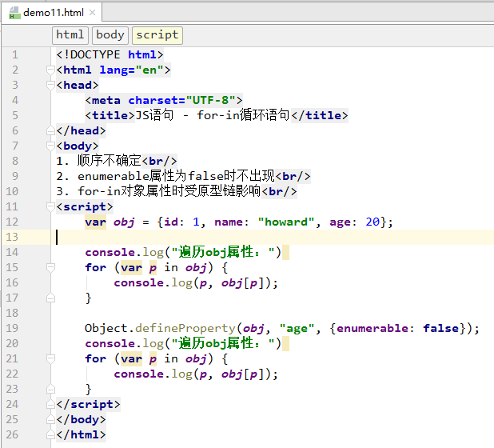494x448 pixels.
Task: Collapse the body tag fold on line 7
Action: click(50, 146)
